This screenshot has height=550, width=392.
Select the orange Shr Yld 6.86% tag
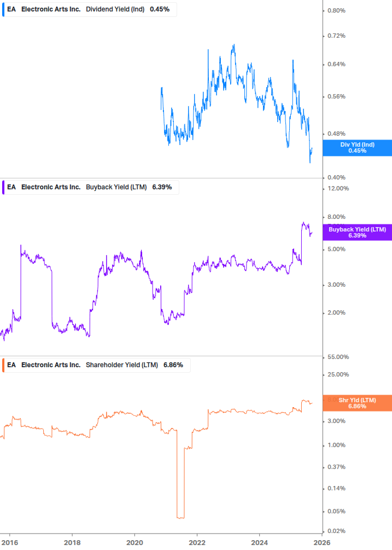[x=358, y=403]
